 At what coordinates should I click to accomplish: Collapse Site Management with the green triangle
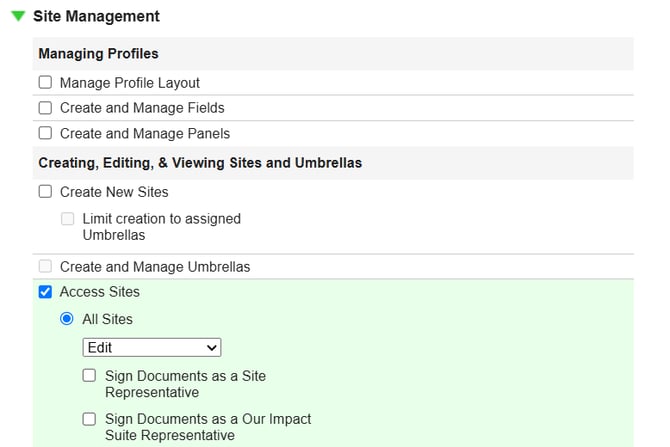pos(18,17)
